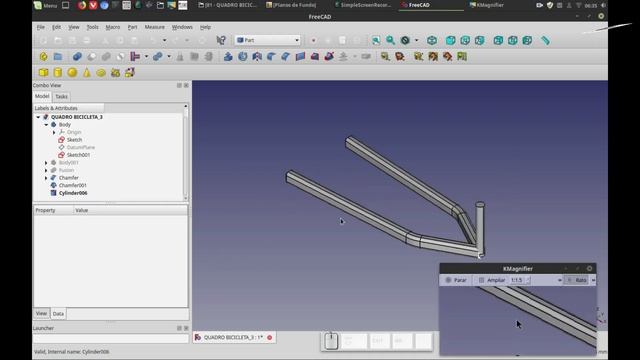Click the Extrude tool icon
640x360 pixels.
coord(228,56)
